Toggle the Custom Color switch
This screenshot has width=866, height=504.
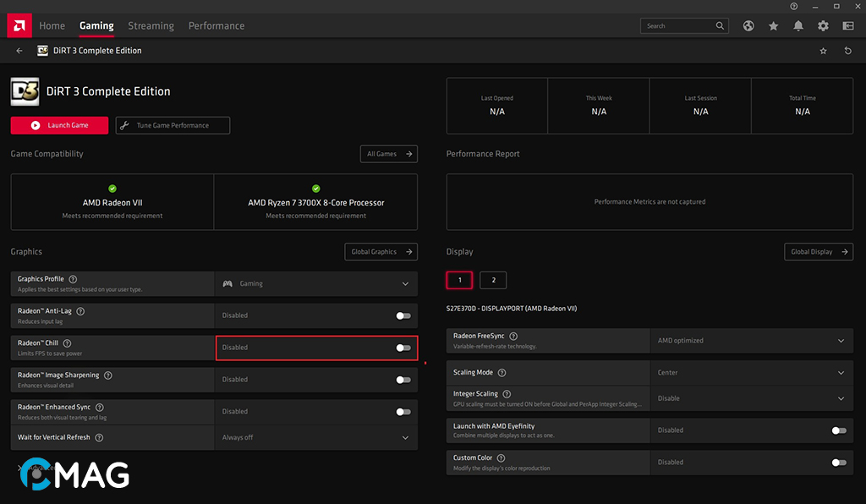[x=838, y=463]
